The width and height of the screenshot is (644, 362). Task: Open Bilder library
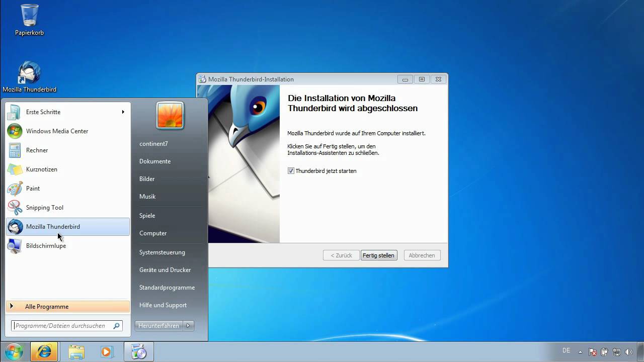[147, 179]
